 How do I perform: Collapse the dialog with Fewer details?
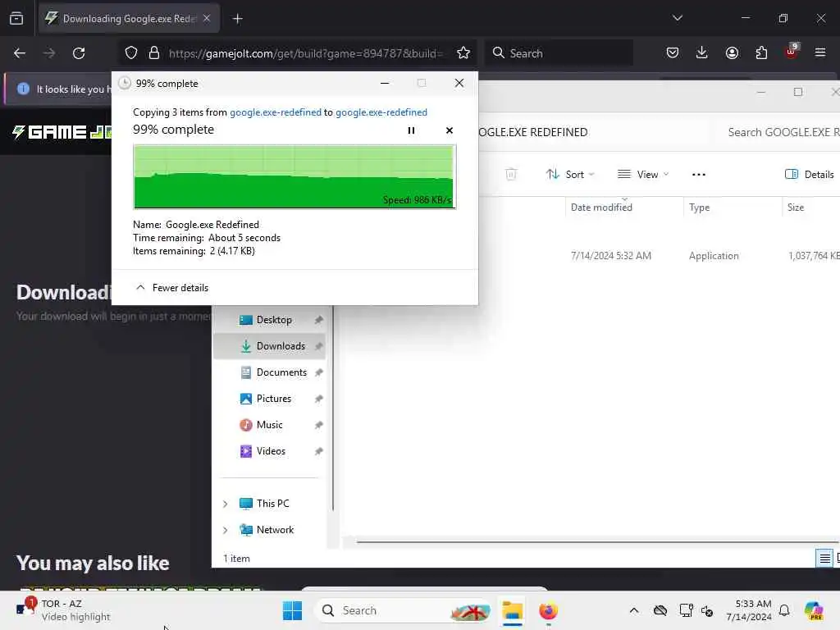[172, 288]
